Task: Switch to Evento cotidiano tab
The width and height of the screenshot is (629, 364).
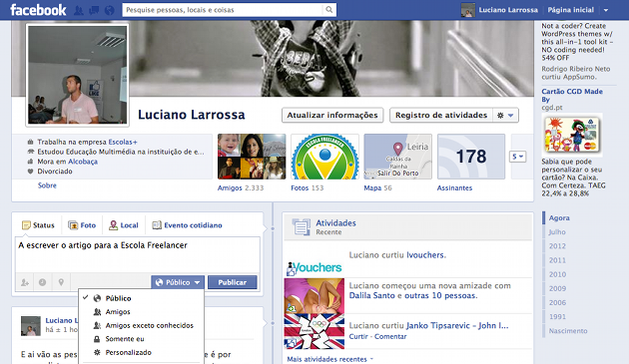Action: 187,225
